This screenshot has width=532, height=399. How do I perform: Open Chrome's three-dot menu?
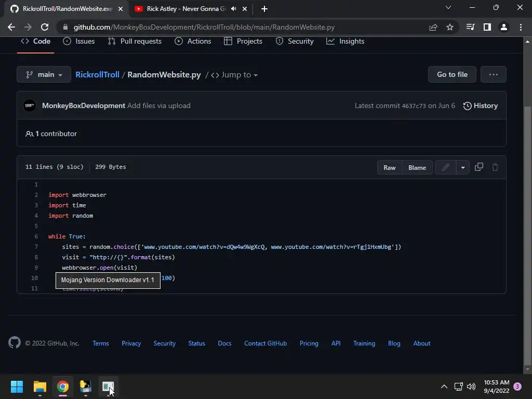coord(521,27)
